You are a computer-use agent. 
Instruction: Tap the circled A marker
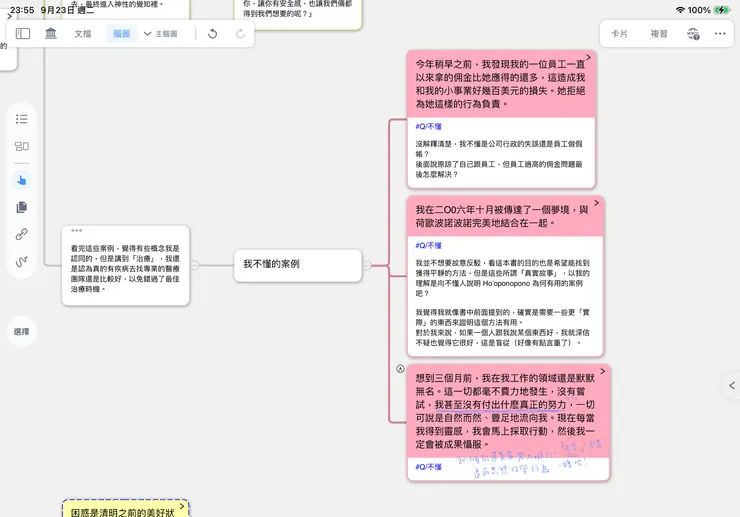[x=400, y=369]
